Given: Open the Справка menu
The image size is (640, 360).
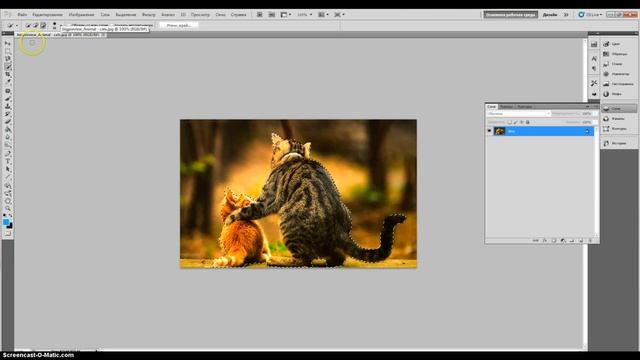Looking at the screenshot, I should pos(239,15).
